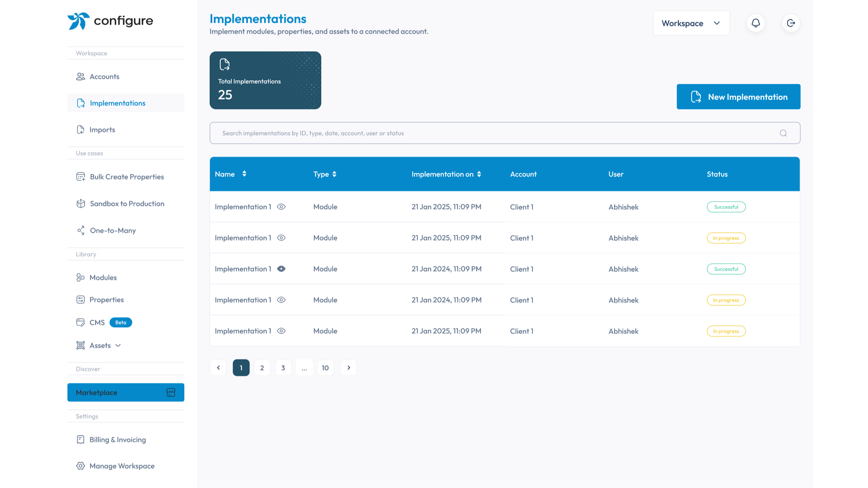Select the Bulk Create Properties icon
Image resolution: width=868 pixels, height=488 pixels.
click(x=80, y=176)
